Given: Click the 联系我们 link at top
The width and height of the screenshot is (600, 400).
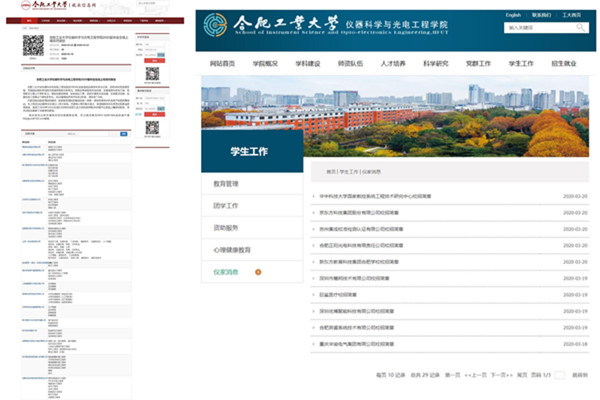Looking at the screenshot, I should pos(541,15).
